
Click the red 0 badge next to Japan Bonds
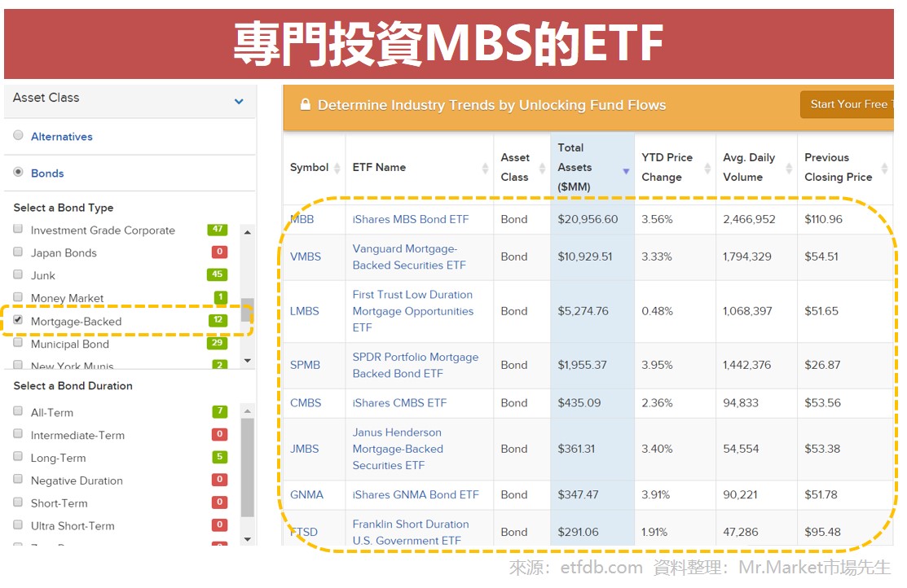coord(219,252)
